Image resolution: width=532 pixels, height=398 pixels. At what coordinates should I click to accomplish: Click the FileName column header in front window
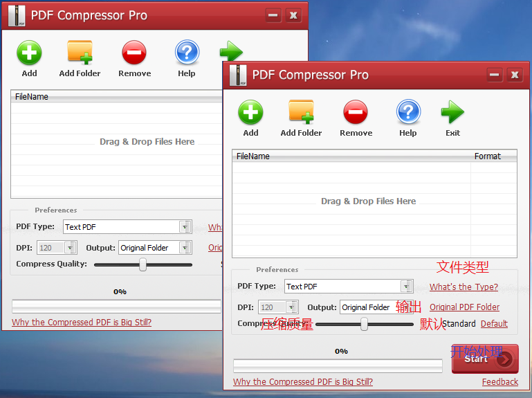[351, 156]
